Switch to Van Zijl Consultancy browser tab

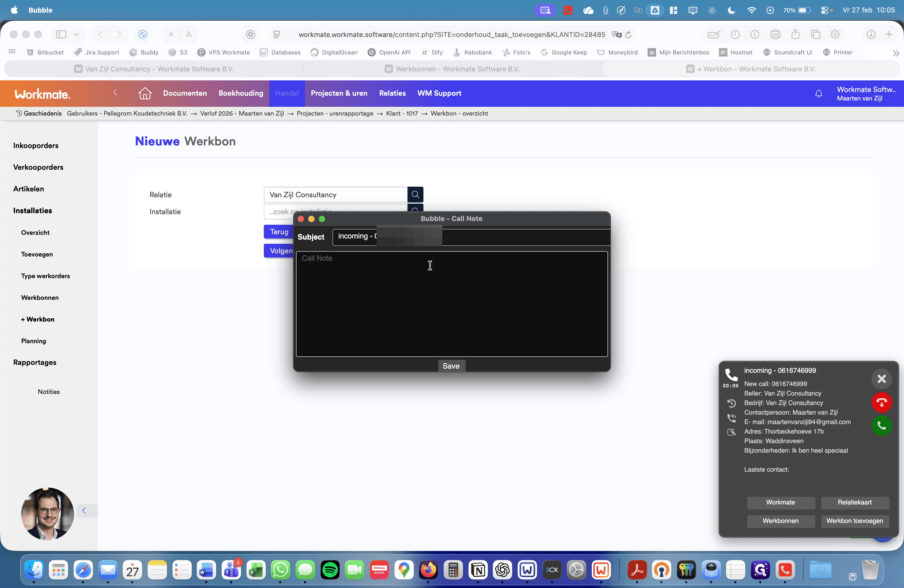154,69
